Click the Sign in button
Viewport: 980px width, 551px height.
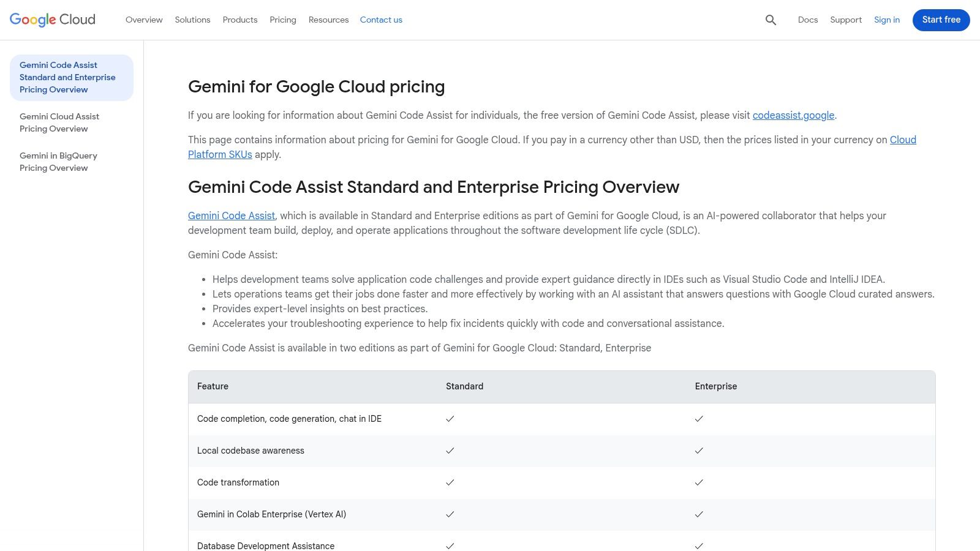887,20
